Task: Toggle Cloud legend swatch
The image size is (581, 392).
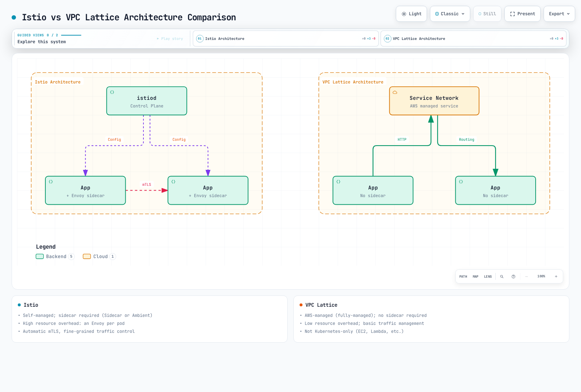Action: [x=87, y=257]
